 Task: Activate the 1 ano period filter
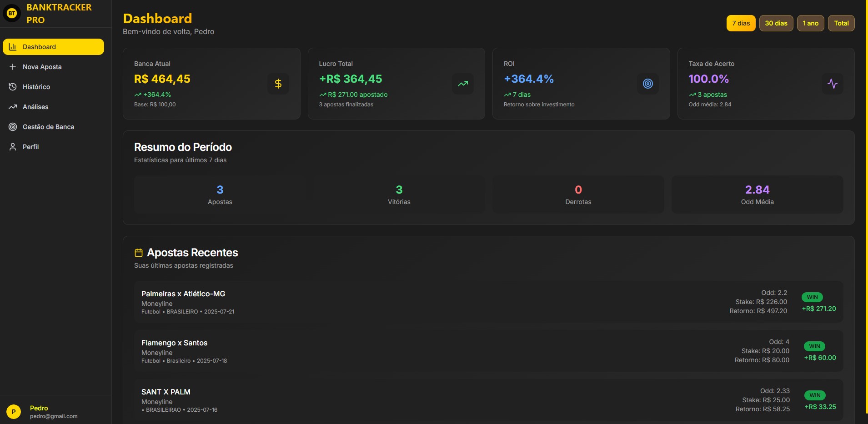[811, 23]
